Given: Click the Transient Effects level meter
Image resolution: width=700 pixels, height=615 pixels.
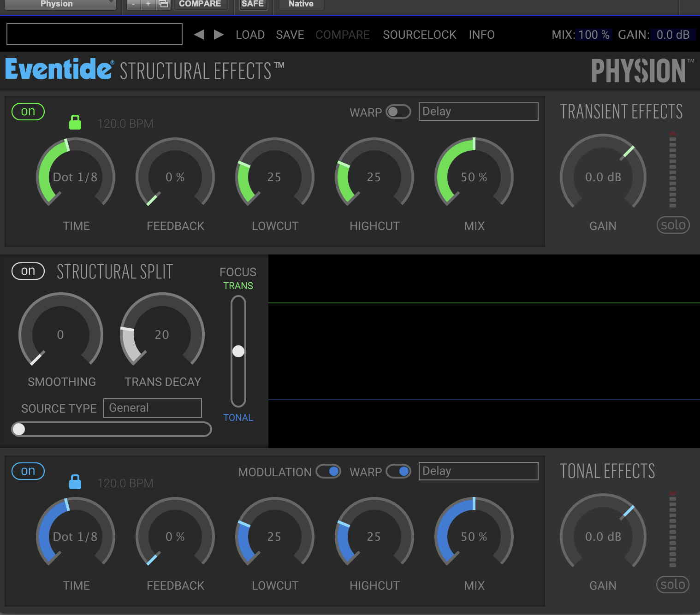Looking at the screenshot, I should [x=673, y=170].
